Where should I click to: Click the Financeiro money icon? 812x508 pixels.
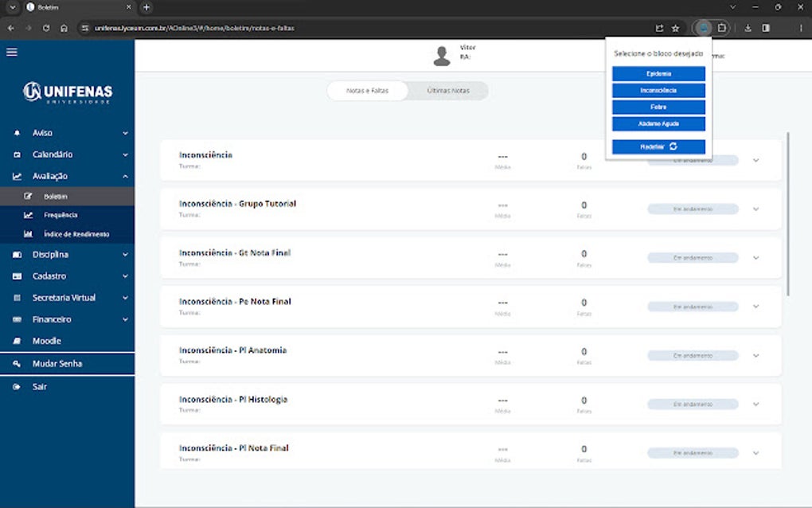click(17, 319)
